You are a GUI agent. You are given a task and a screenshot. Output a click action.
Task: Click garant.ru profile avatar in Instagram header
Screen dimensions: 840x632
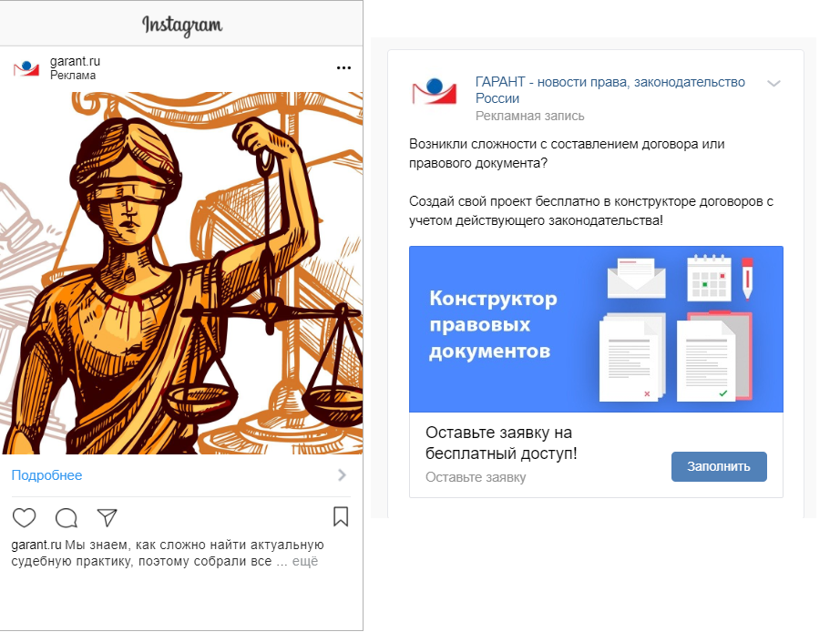tap(26, 68)
